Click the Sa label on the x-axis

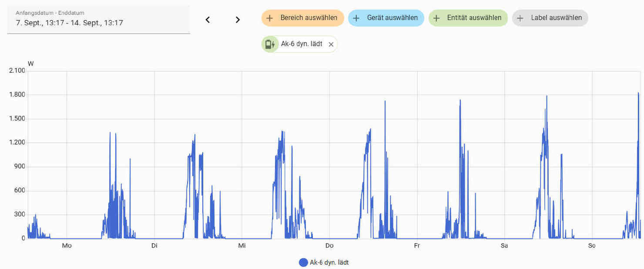coord(504,245)
